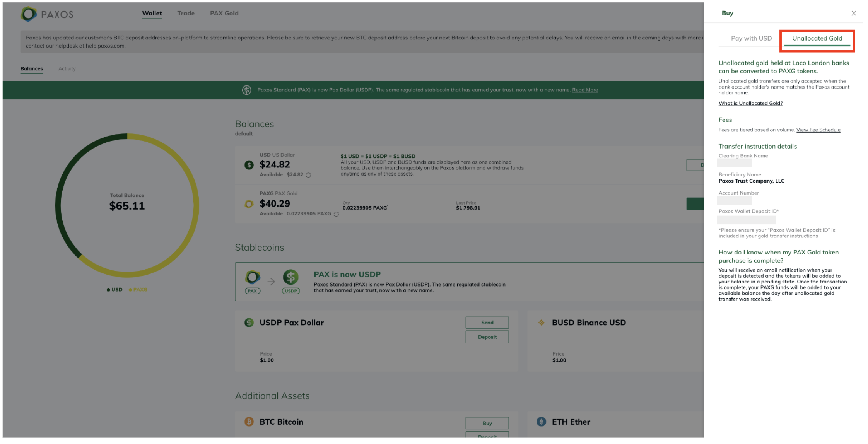Click the ETH Ether icon

pos(541,422)
